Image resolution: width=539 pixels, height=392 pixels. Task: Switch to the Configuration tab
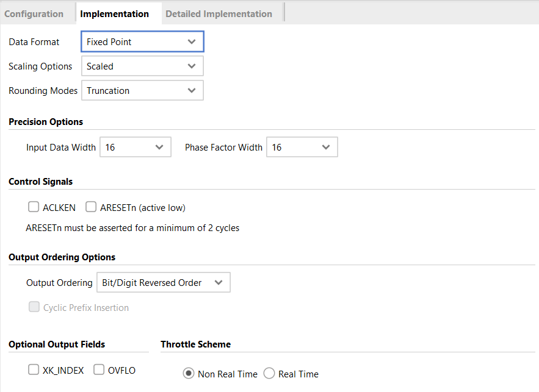[34, 13]
